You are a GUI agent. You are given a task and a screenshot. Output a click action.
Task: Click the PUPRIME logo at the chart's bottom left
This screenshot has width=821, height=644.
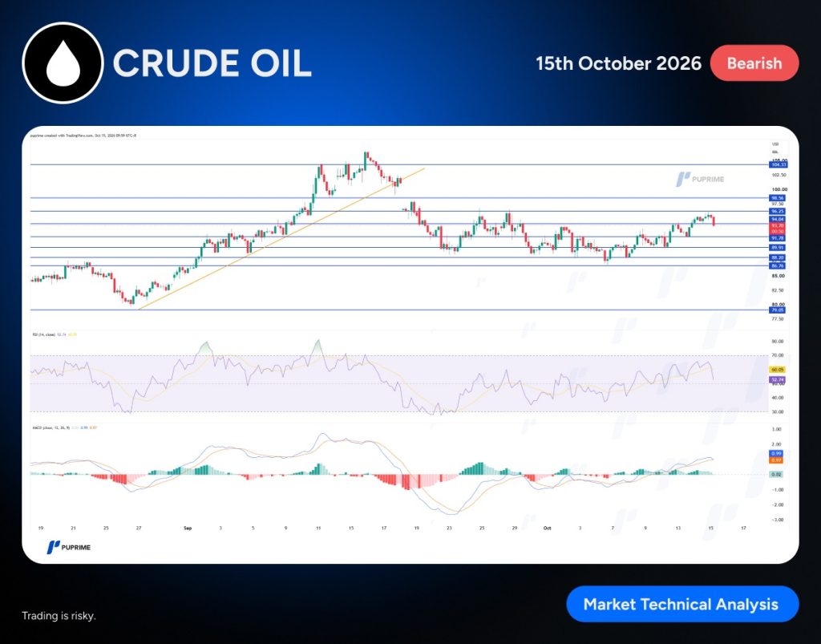click(x=69, y=547)
